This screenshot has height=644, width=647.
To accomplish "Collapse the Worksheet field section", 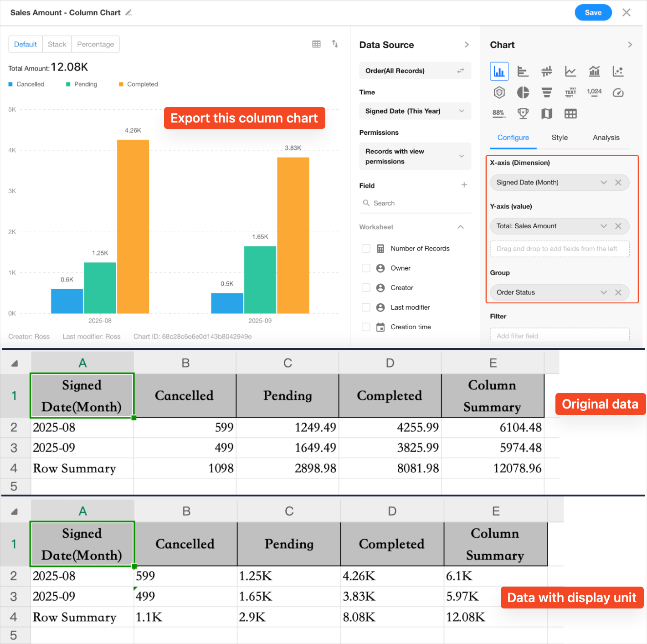I will [x=461, y=227].
